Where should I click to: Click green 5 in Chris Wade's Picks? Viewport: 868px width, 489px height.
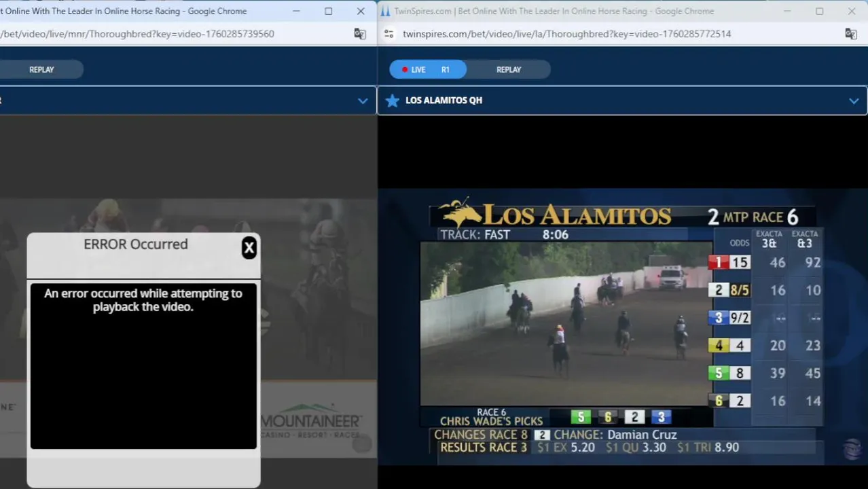pos(581,417)
